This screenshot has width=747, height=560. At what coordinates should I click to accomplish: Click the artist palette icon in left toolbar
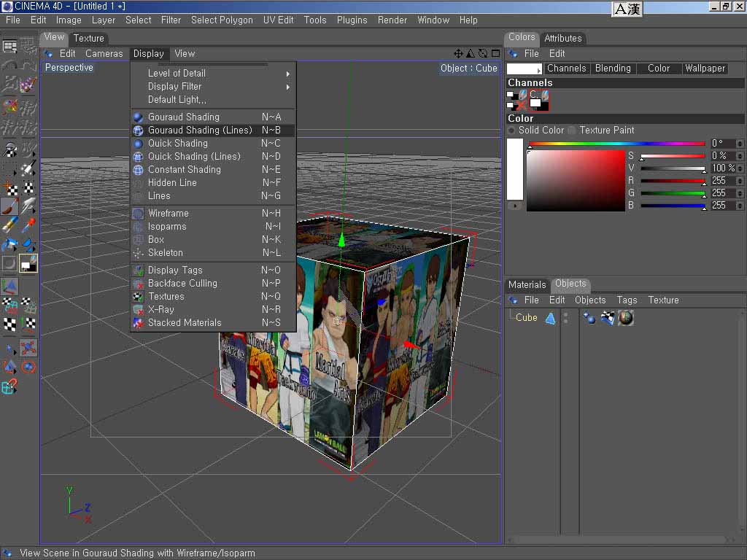tap(9, 106)
